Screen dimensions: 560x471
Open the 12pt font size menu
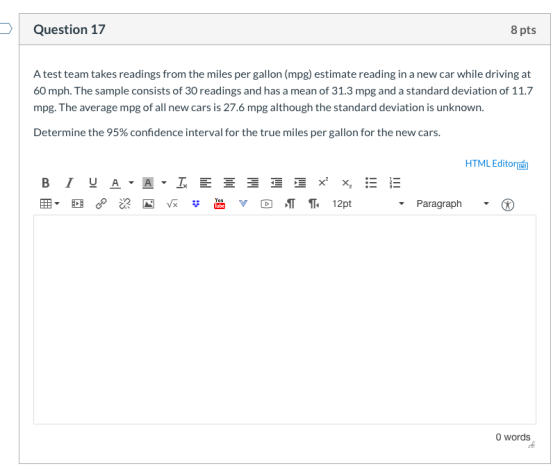coord(368,204)
